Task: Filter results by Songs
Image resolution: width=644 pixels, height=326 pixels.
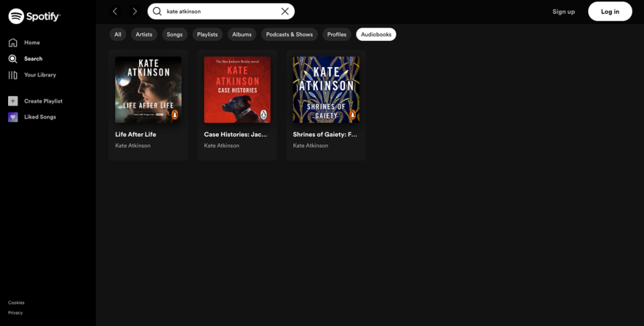Action: (x=175, y=34)
